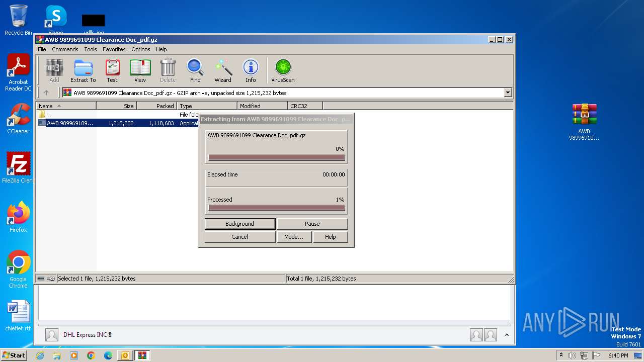This screenshot has height=362, width=644.
Task: Expand the DHL Express people pane chevron
Action: tap(507, 335)
